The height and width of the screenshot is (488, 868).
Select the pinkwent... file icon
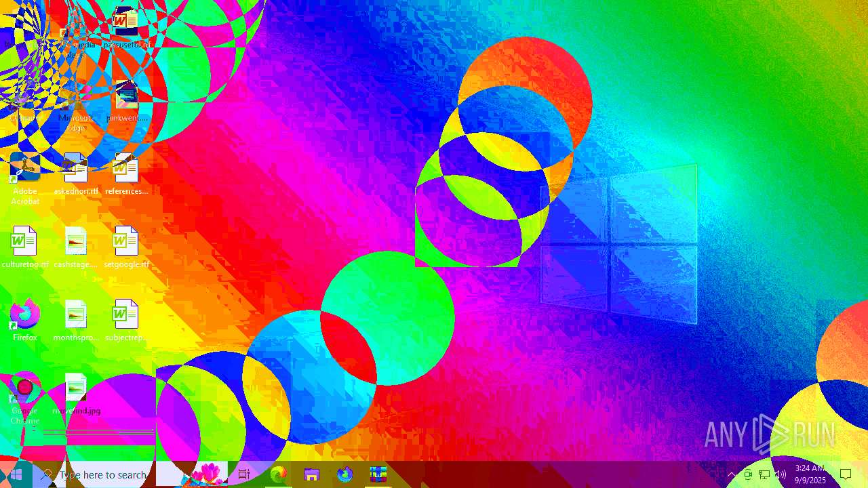126,102
